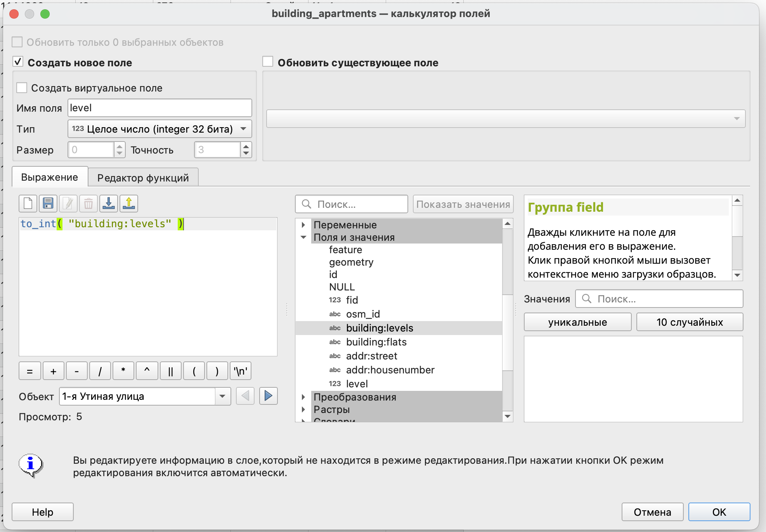Switch to Редактор функций tab

tap(143, 178)
